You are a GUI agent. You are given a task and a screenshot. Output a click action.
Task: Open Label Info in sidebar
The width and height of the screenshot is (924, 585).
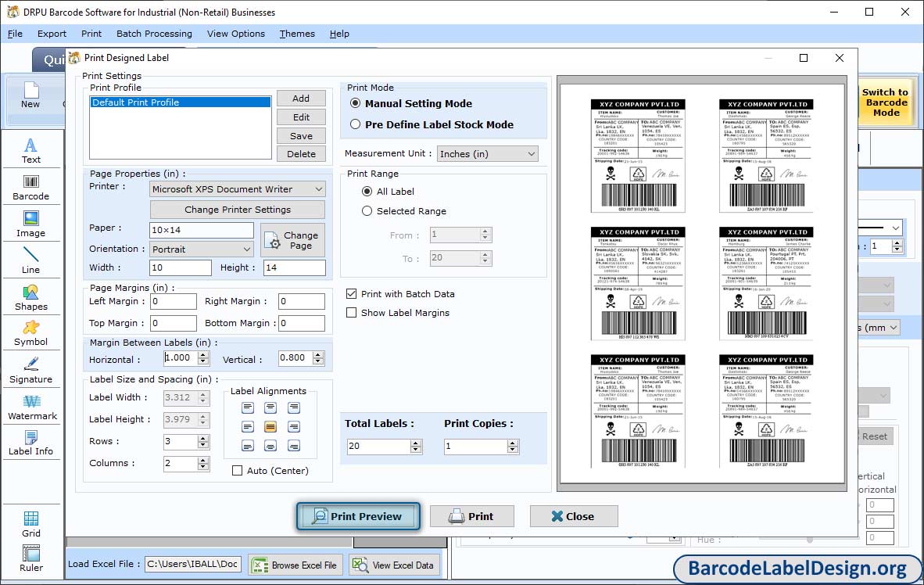click(30, 443)
